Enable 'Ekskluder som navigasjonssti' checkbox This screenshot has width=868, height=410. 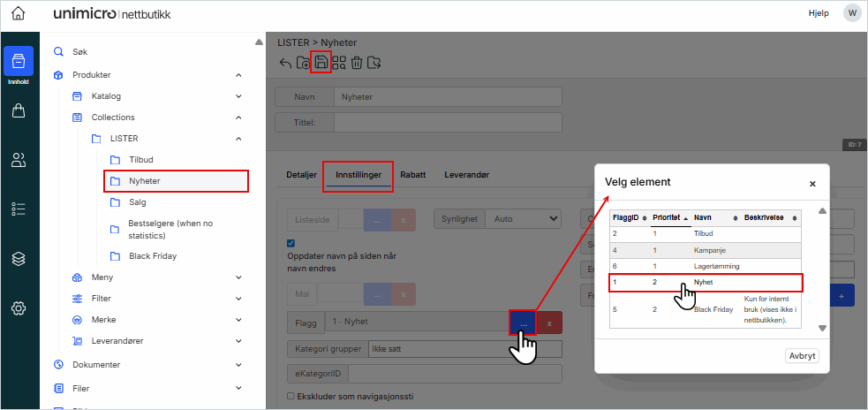click(291, 396)
